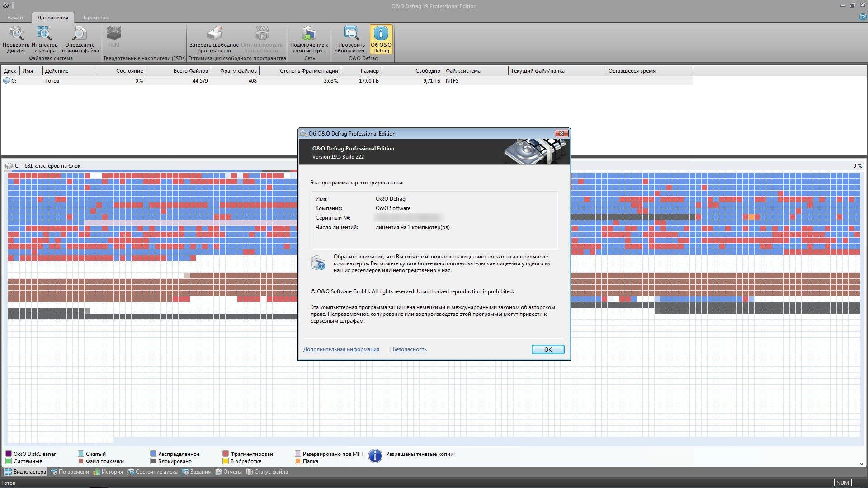Open the История bottom tab

[108, 472]
